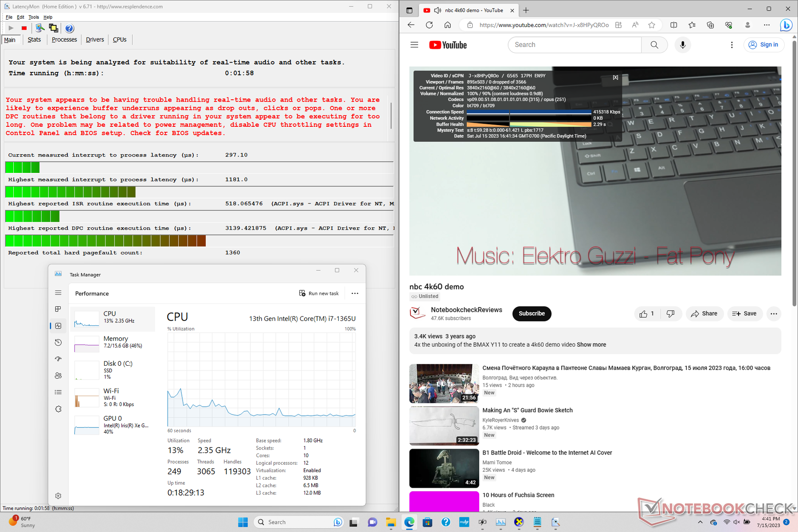Click the Share button under the video
Viewport: 798px width, 532px height.
(x=704, y=313)
